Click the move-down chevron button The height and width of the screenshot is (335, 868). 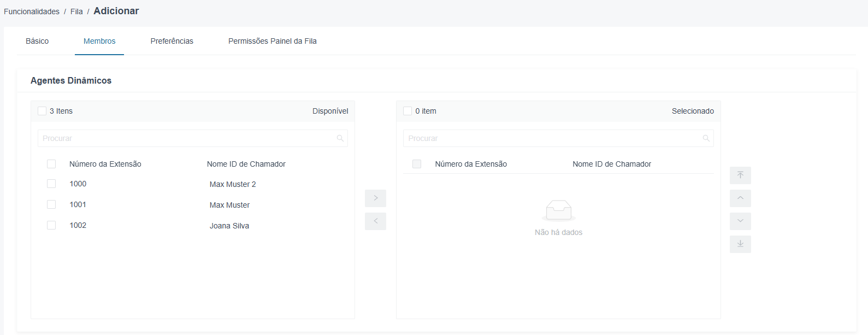(740, 221)
